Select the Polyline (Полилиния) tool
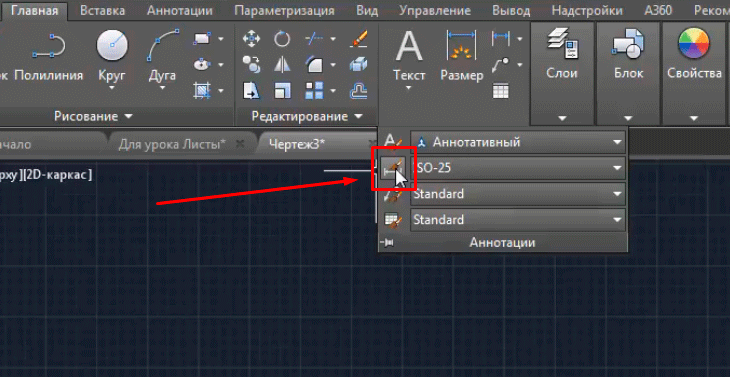730x377 pixels. tap(48, 56)
